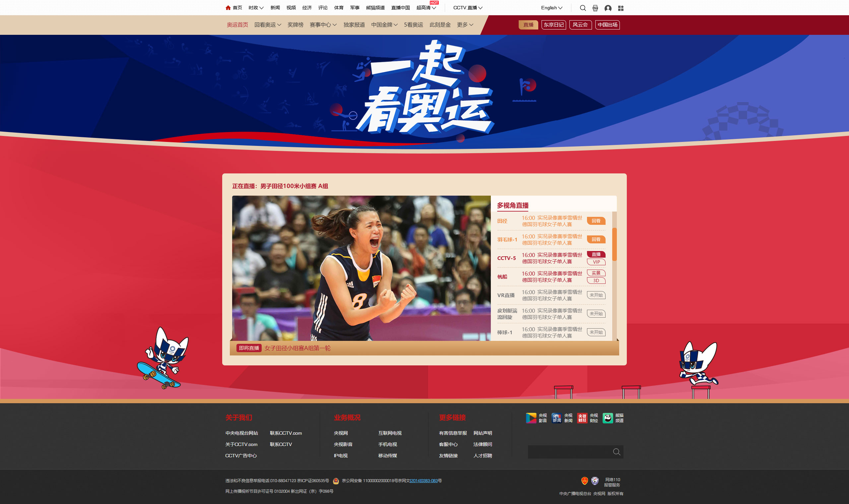Screen dimensions: 849x504
Task: Open the search magnifier icon in top bar
Action: [x=583, y=8]
